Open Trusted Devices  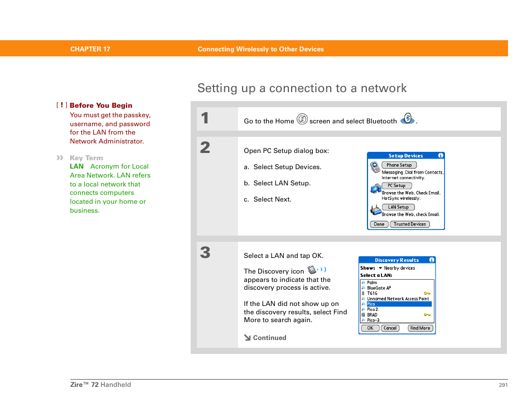409,224
